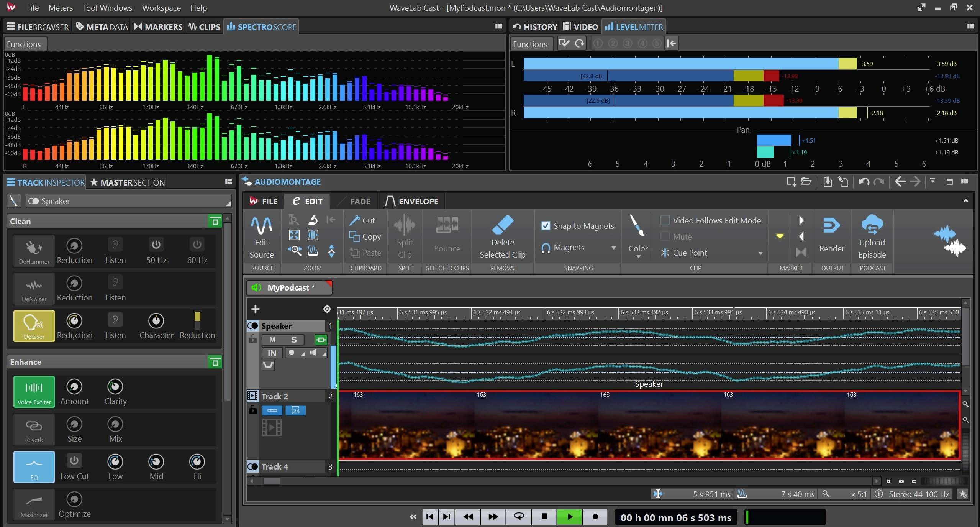The height and width of the screenshot is (527, 980).
Task: Click reset peaks icon in Level Meter
Action: click(x=579, y=43)
